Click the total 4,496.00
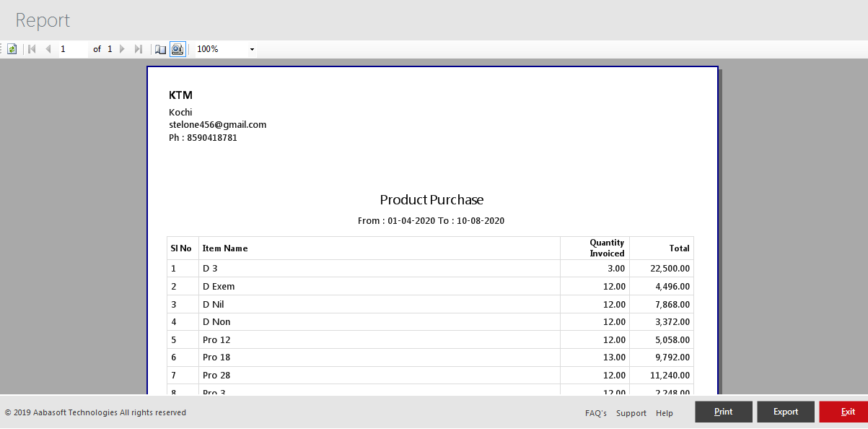The width and height of the screenshot is (868, 429). tap(672, 287)
